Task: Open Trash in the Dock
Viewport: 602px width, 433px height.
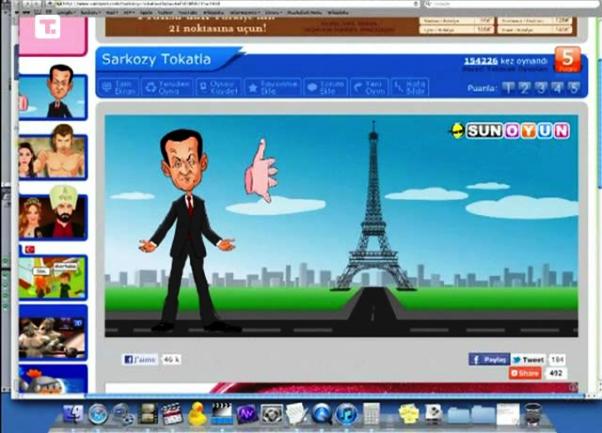Action: coord(533,415)
